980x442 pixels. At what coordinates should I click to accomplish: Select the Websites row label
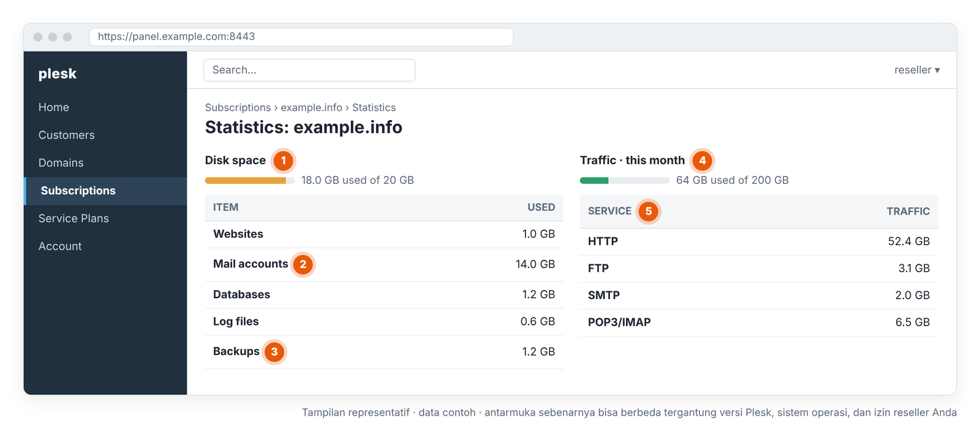[238, 234]
